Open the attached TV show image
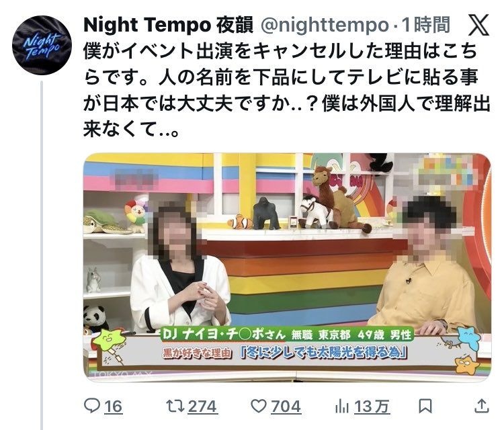504x430 pixels. [288, 267]
